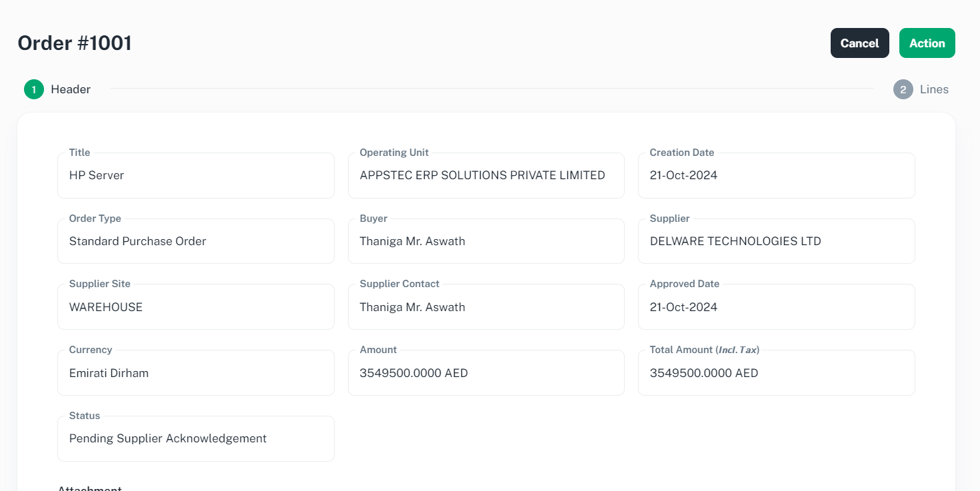Select the Currency field Emirati Dirham

pos(195,373)
